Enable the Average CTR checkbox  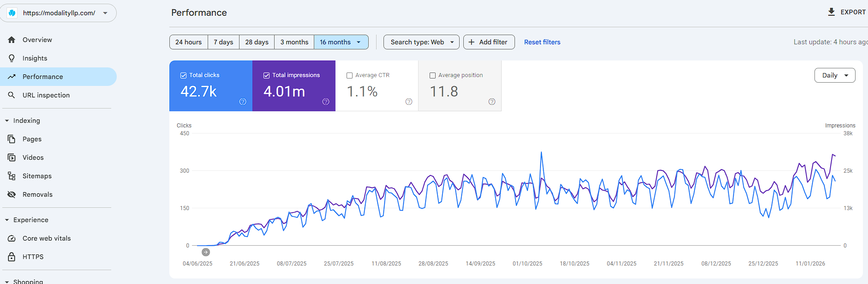tap(349, 75)
